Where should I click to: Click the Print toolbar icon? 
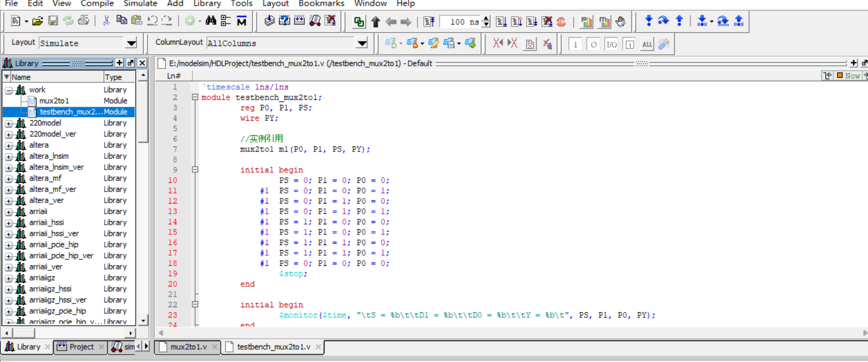[83, 21]
